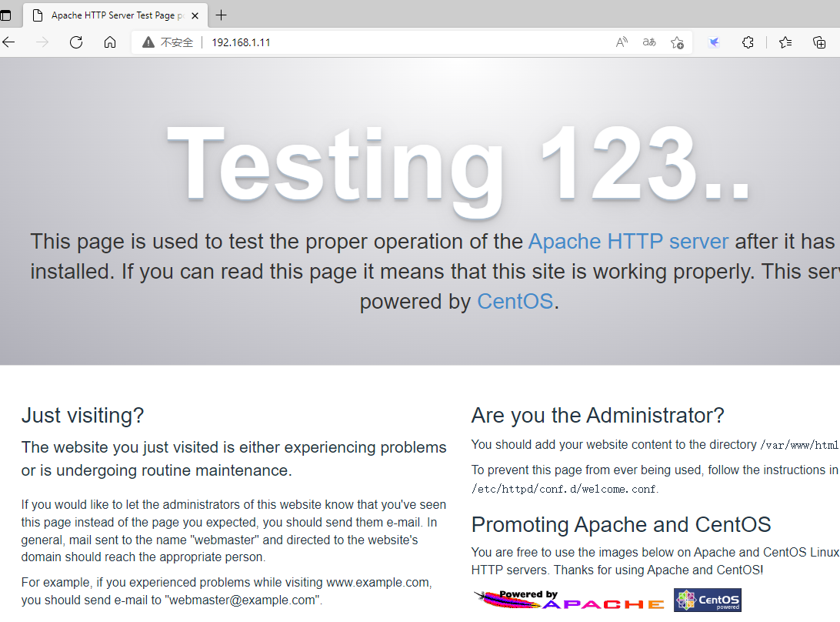Click the address bar showing 192.168.1.11
840x622 pixels.
point(412,42)
